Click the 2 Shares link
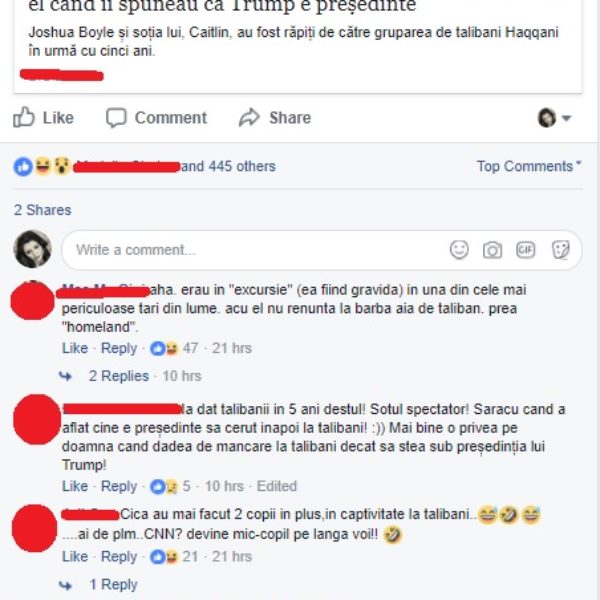This screenshot has height=600, width=600. tap(42, 210)
